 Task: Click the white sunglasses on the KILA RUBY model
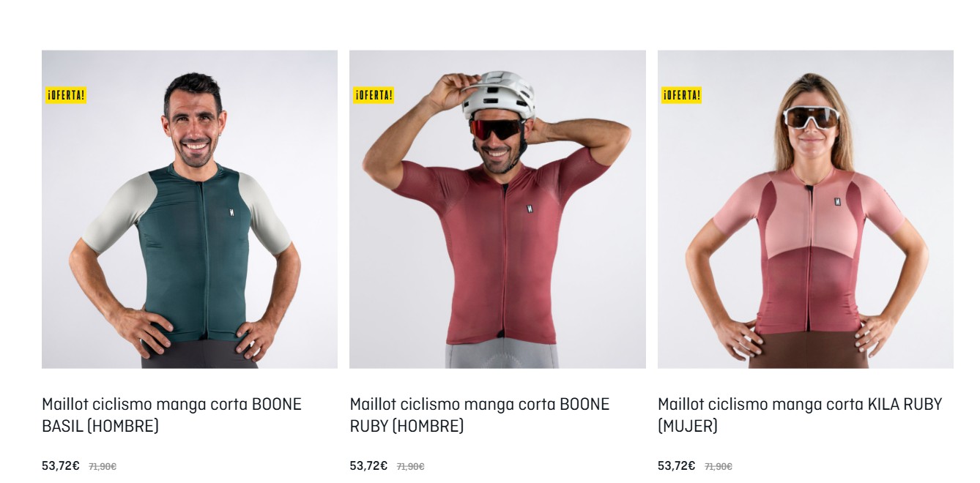pyautogui.click(x=811, y=118)
